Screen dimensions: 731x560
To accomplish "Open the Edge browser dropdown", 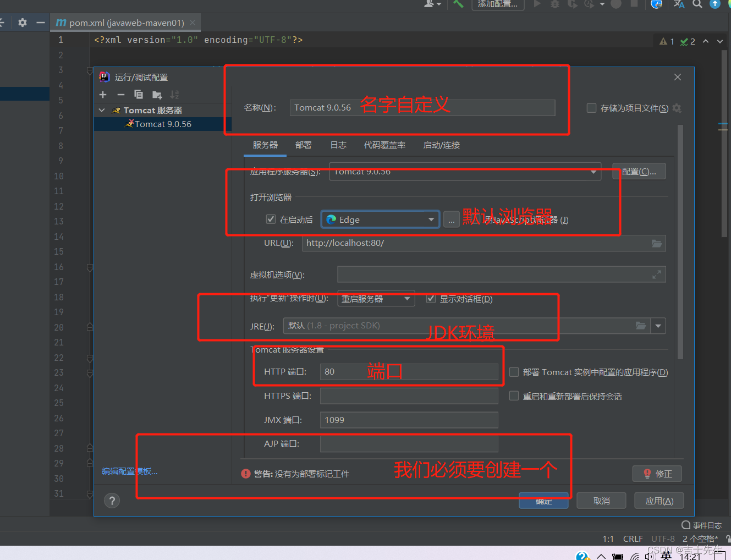I will coord(381,219).
